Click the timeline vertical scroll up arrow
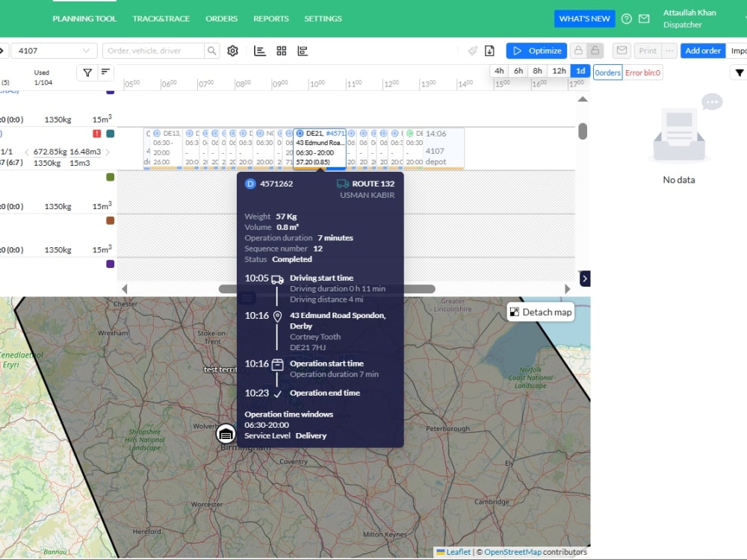This screenshot has height=560, width=747. pos(582,99)
